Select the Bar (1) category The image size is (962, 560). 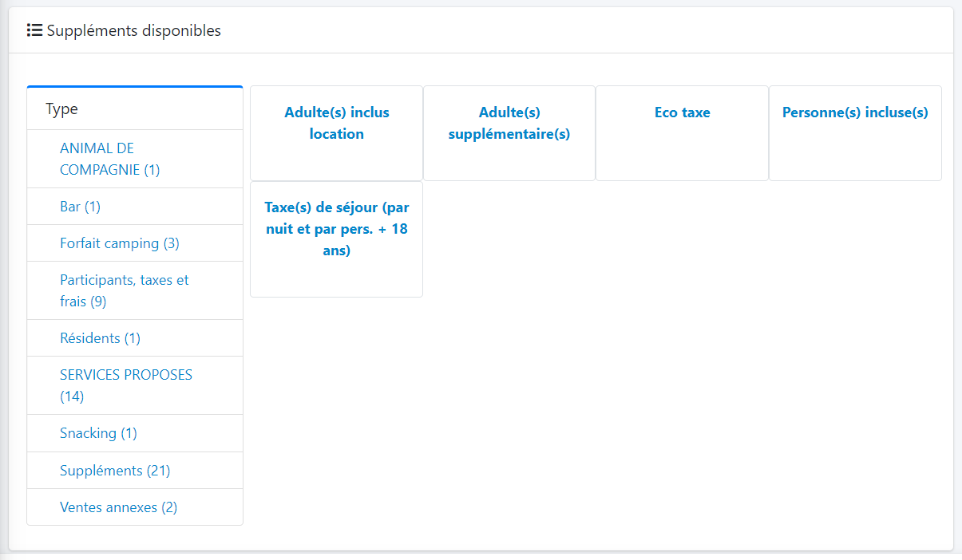click(80, 207)
